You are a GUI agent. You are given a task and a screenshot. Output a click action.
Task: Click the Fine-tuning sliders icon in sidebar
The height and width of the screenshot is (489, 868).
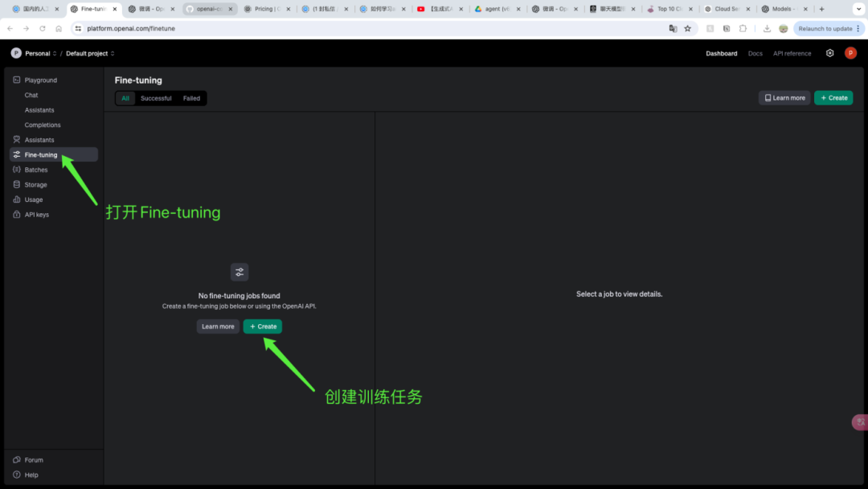pyautogui.click(x=17, y=154)
